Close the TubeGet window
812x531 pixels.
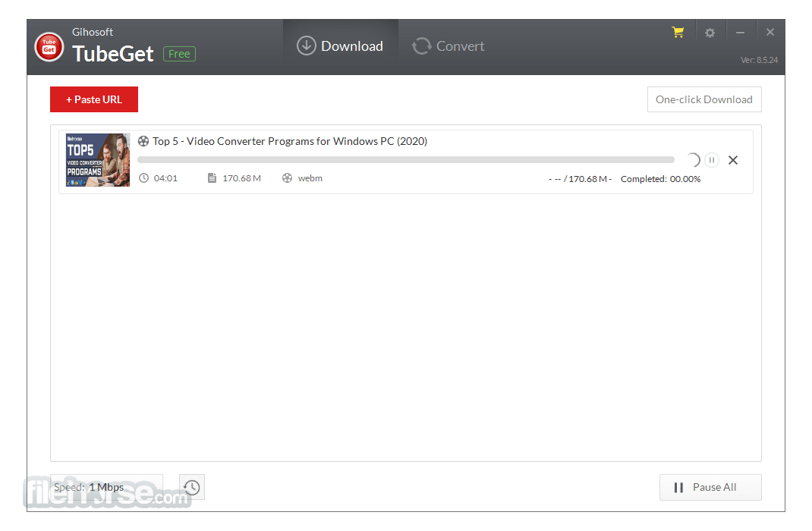(x=770, y=32)
